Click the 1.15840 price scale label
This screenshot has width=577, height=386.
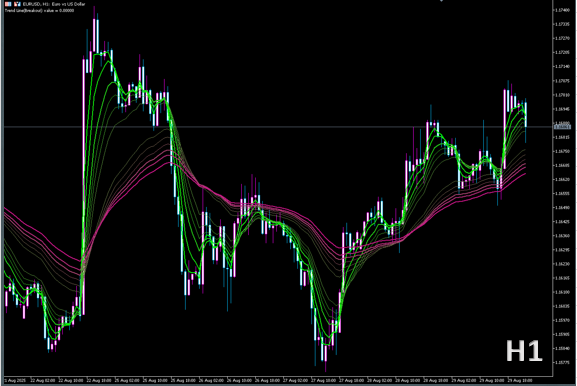click(x=562, y=349)
